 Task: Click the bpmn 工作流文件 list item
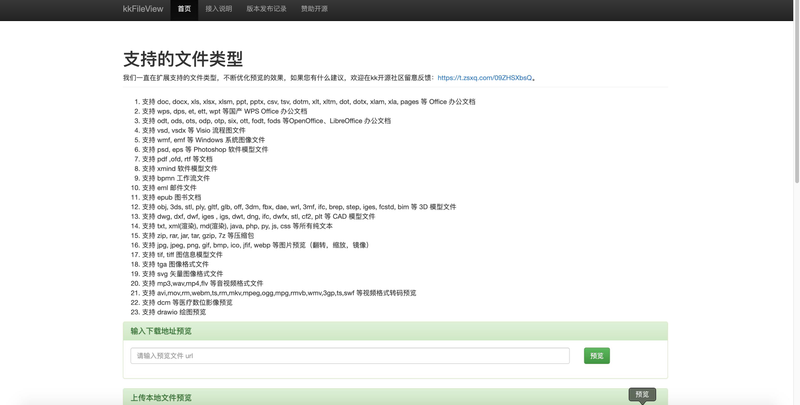click(176, 178)
